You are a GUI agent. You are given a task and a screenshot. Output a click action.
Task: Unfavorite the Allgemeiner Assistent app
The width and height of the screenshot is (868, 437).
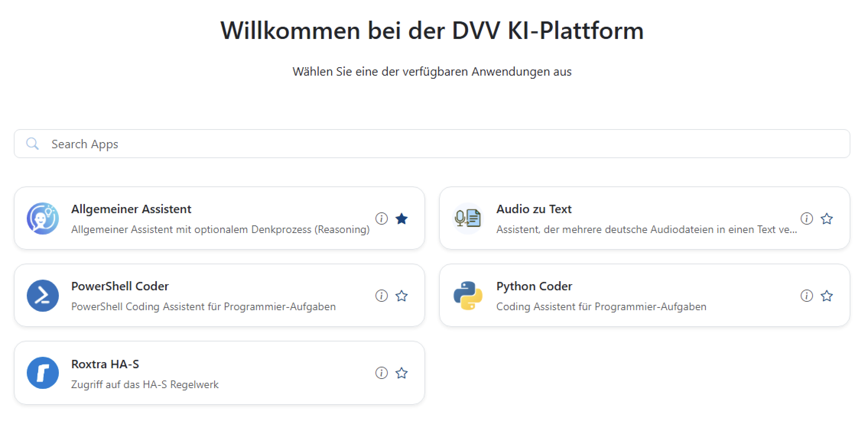click(401, 218)
